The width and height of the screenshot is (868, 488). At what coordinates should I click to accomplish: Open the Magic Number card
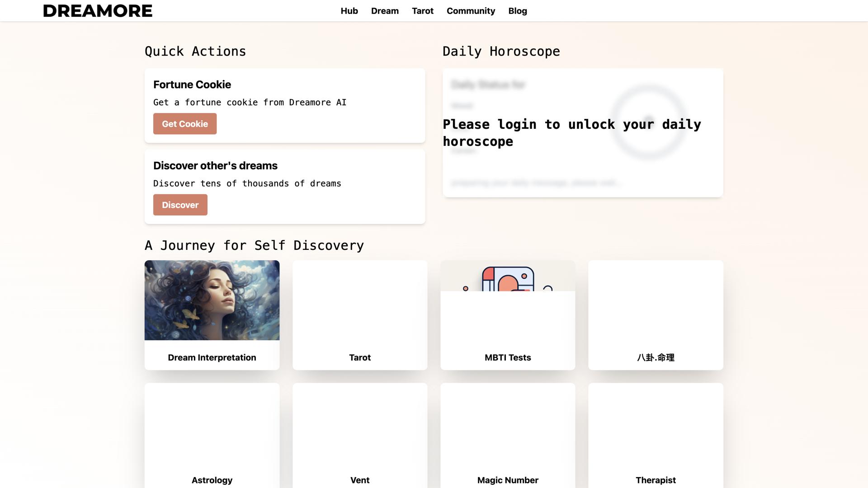508,436
